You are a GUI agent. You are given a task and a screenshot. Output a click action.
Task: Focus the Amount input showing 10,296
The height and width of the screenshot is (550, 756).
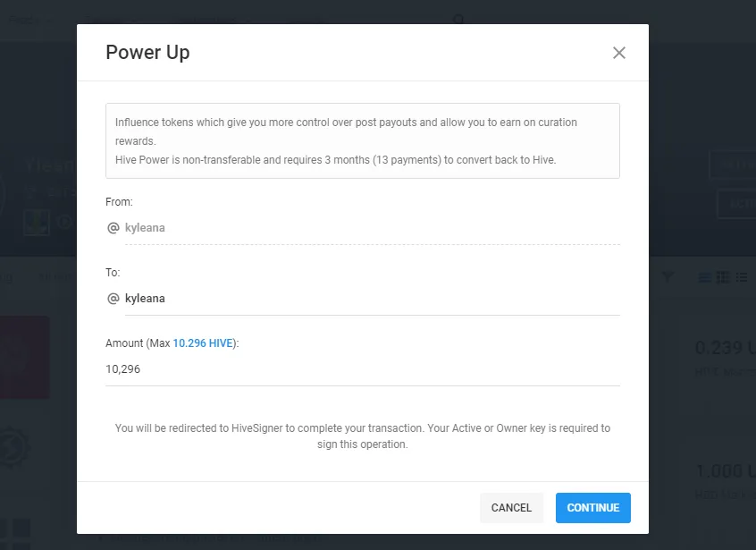[x=362, y=368]
